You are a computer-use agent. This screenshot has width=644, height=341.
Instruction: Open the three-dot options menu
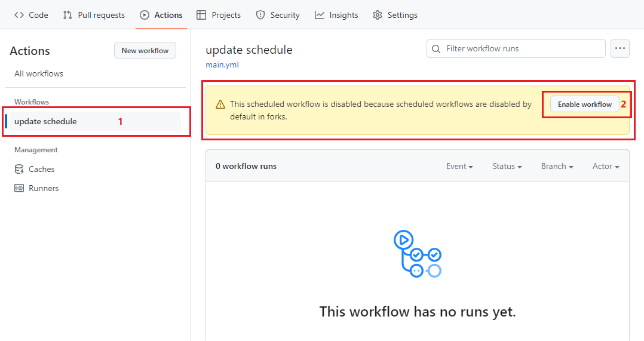[620, 48]
